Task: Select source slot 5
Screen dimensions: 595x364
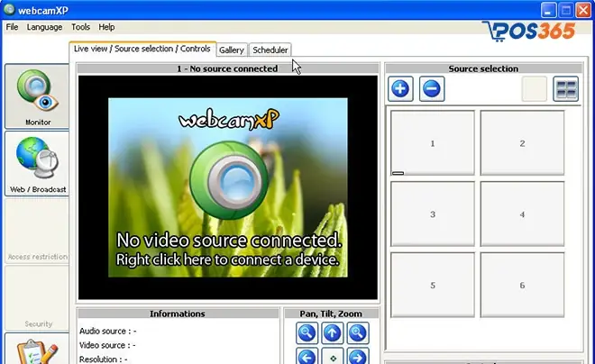Action: tap(433, 285)
